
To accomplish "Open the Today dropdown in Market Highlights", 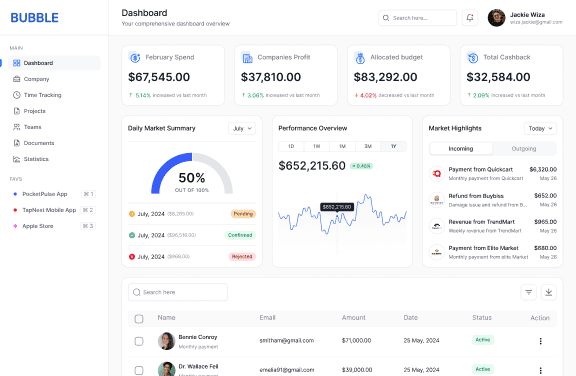I will click(540, 129).
